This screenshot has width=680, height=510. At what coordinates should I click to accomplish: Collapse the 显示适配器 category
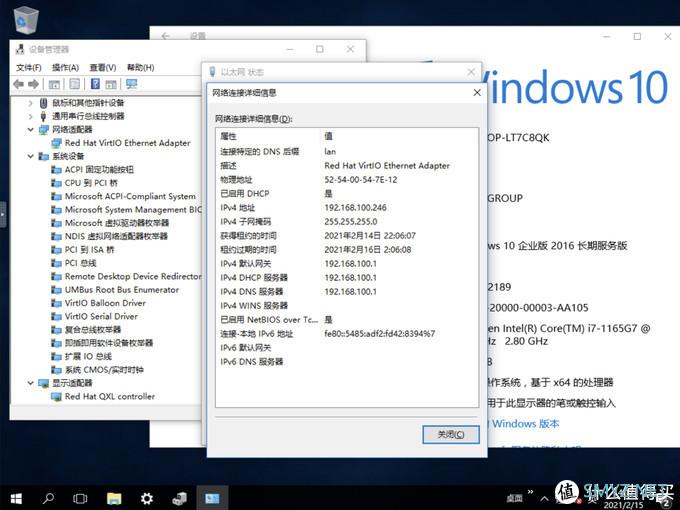click(x=30, y=383)
